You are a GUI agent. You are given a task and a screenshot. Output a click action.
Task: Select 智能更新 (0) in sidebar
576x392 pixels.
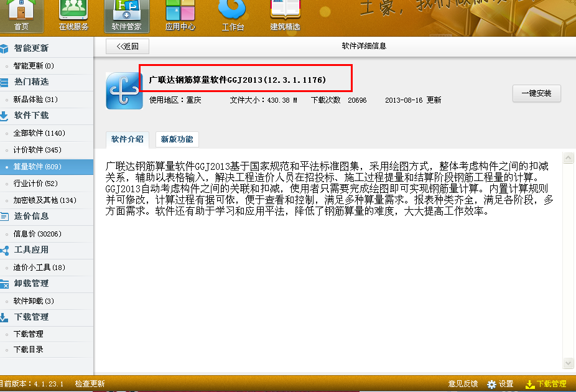click(x=47, y=66)
